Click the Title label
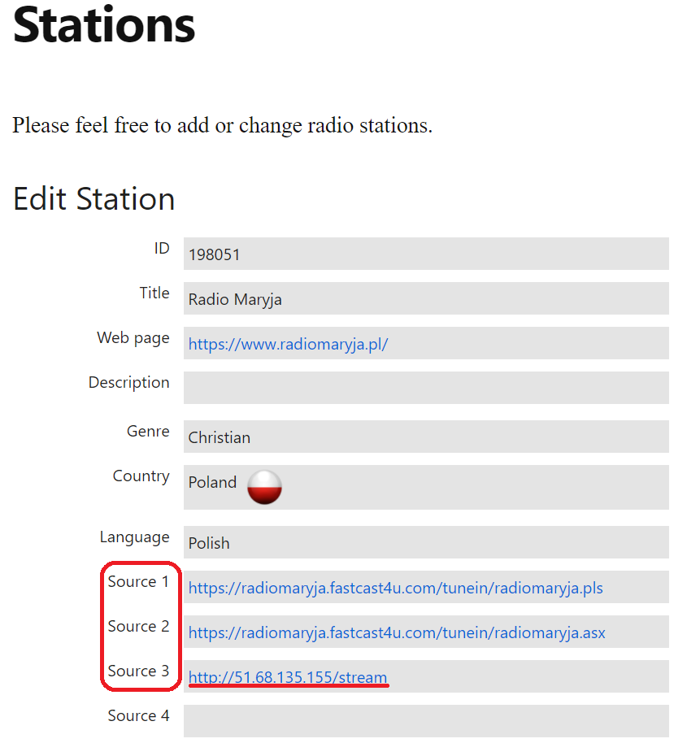Image resolution: width=700 pixels, height=743 pixels. 154,293
